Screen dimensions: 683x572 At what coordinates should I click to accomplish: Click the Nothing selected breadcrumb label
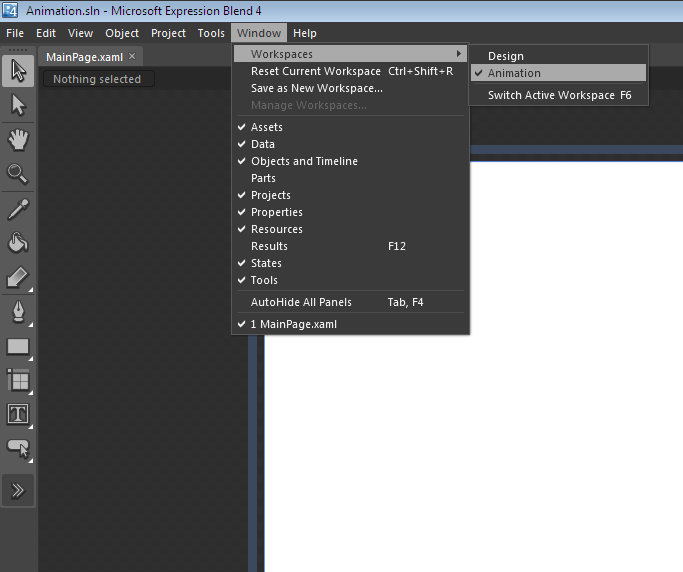(97, 79)
